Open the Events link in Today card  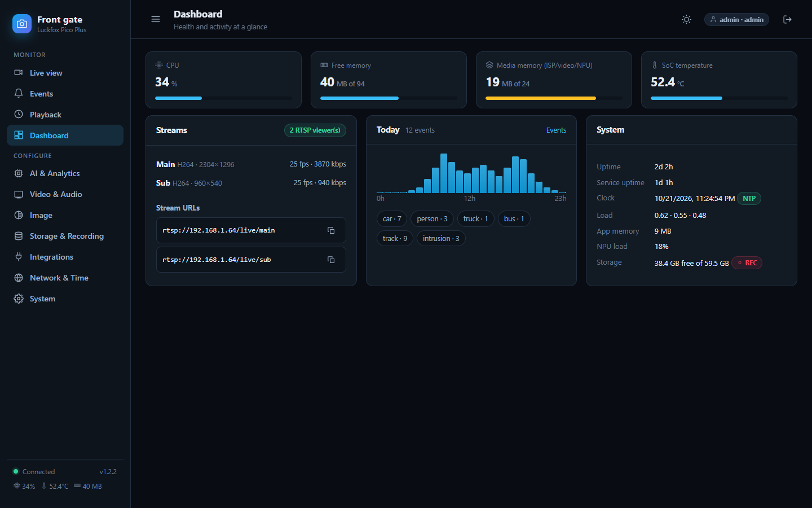click(x=556, y=130)
